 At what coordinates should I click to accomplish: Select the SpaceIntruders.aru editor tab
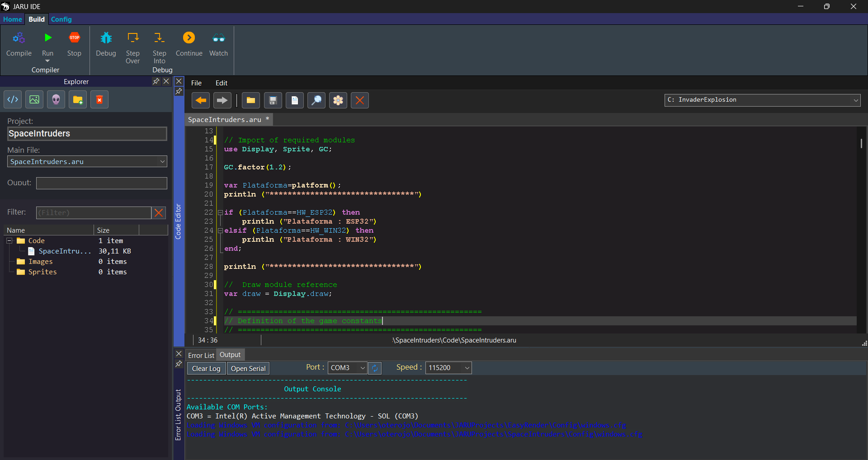point(229,120)
